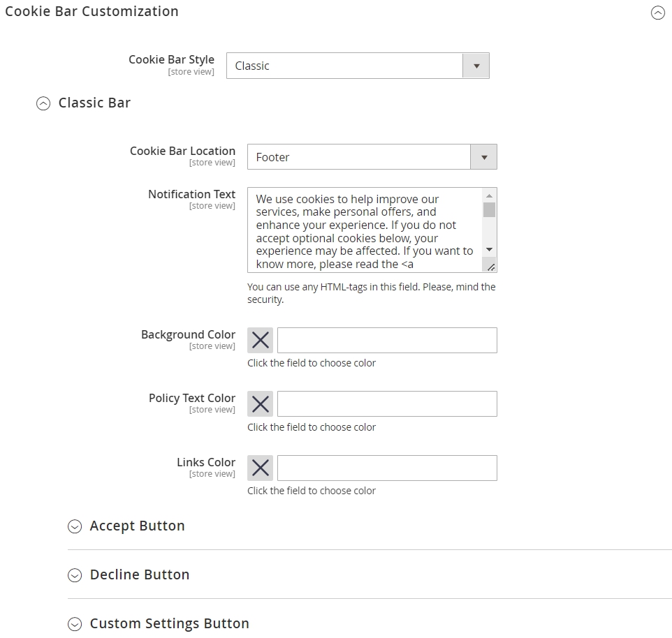Collapse the Cookie Bar Customization section icon

coord(658,13)
